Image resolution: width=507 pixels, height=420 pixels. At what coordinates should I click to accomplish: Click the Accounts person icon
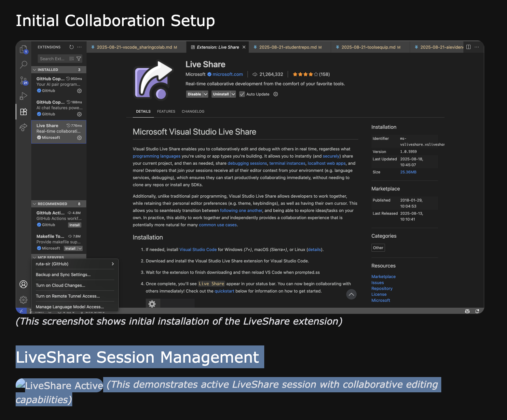click(x=23, y=284)
